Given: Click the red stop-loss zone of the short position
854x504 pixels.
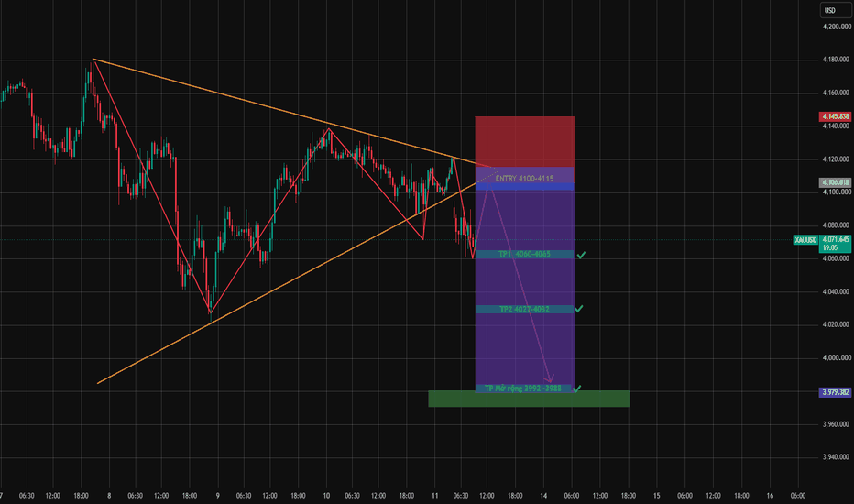Looking at the screenshot, I should tap(524, 142).
